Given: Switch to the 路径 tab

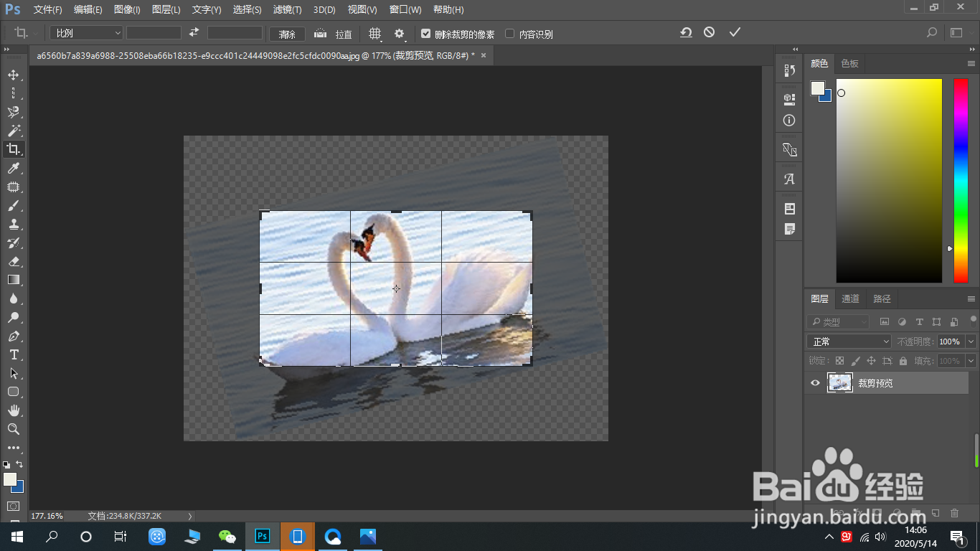Looking at the screenshot, I should 882,299.
